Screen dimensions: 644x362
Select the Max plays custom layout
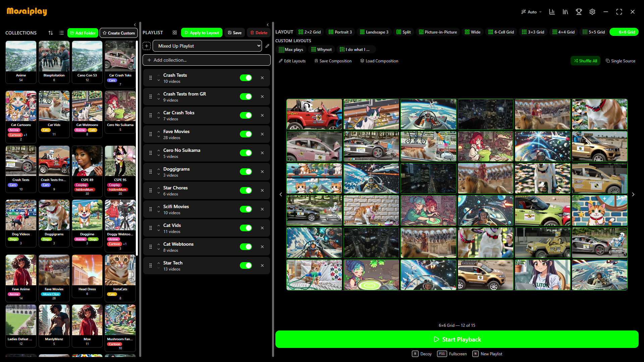click(291, 49)
